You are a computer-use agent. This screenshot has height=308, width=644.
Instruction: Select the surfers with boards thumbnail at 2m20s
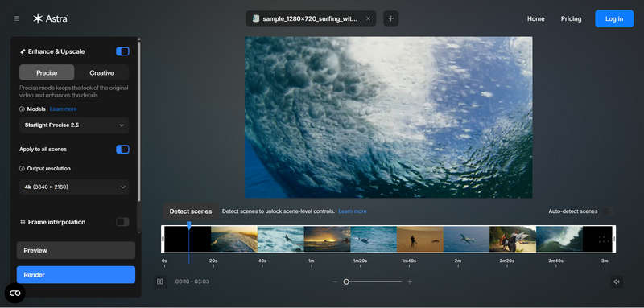(513, 239)
